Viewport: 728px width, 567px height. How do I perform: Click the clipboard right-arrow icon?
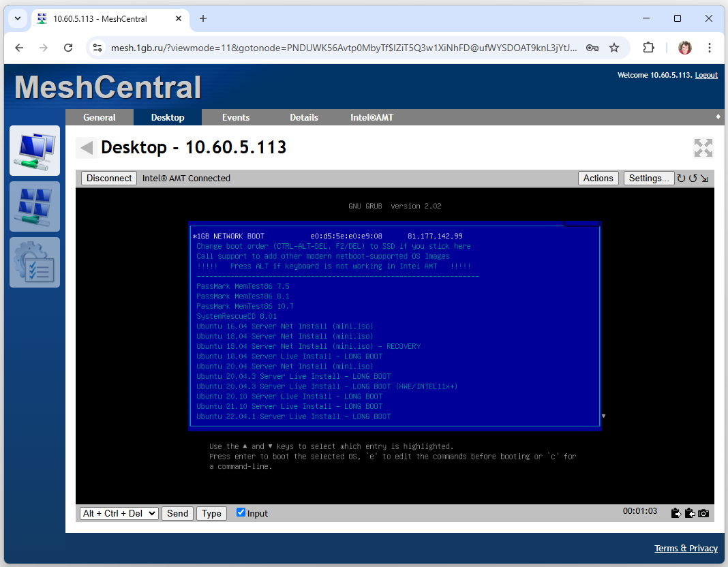tap(676, 513)
